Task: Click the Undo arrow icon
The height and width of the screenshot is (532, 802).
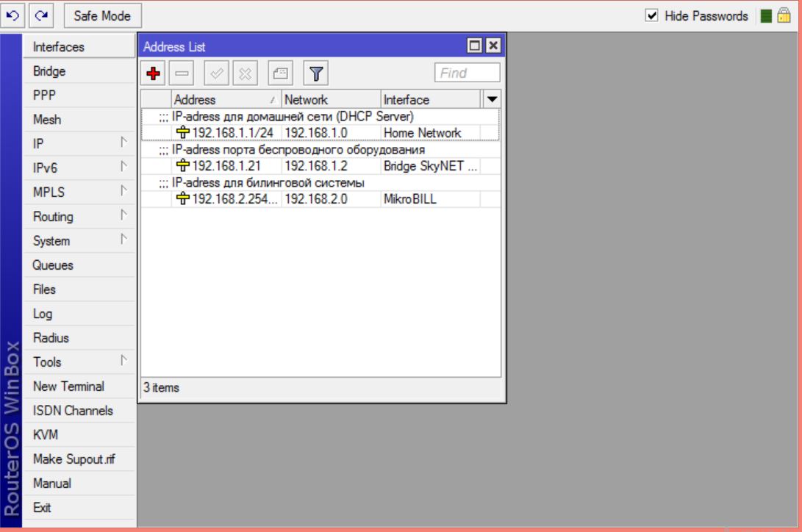Action: pyautogui.click(x=12, y=15)
